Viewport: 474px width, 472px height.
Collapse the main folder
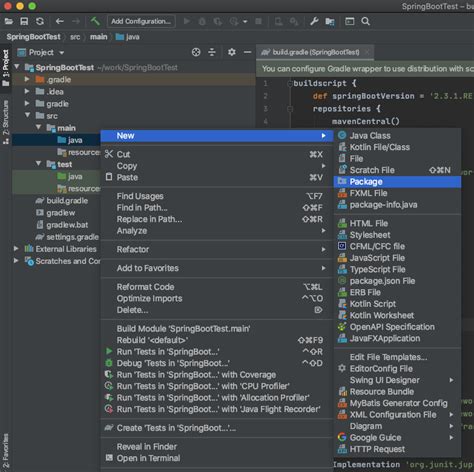(39, 128)
